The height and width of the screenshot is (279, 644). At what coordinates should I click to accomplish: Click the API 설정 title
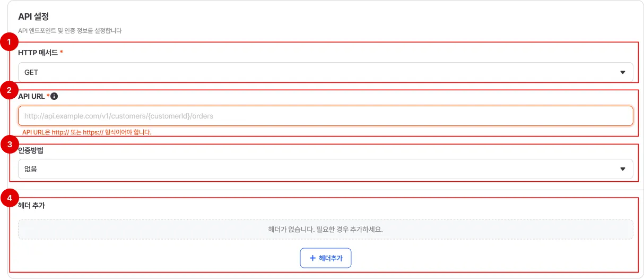(x=33, y=17)
